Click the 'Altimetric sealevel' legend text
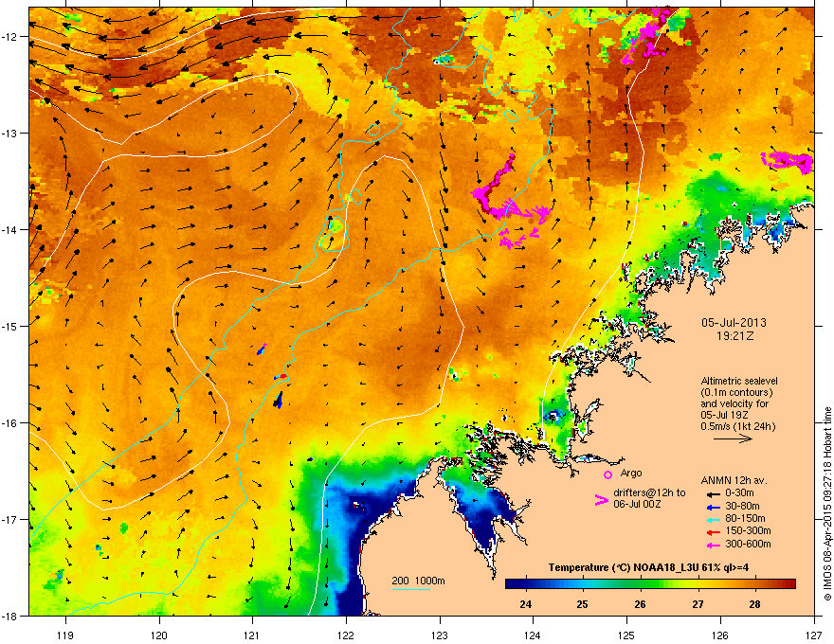The width and height of the screenshot is (834, 644). pos(739,381)
